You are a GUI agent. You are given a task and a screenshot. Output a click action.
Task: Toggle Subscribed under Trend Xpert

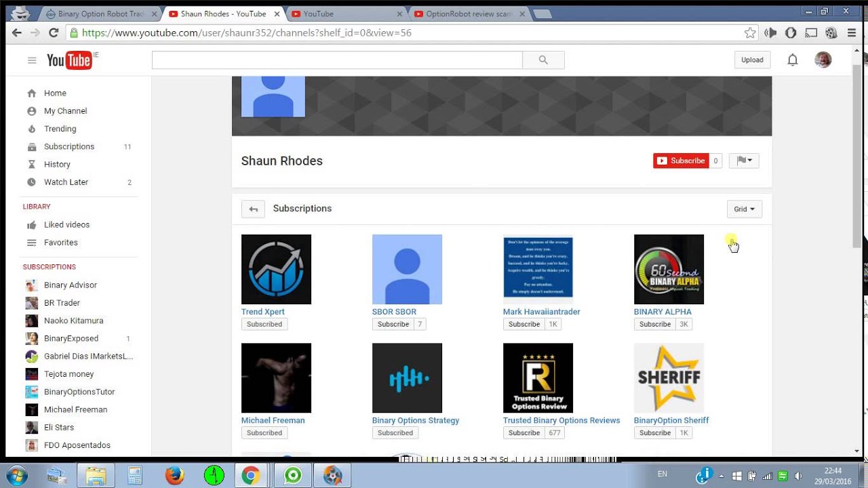[264, 324]
